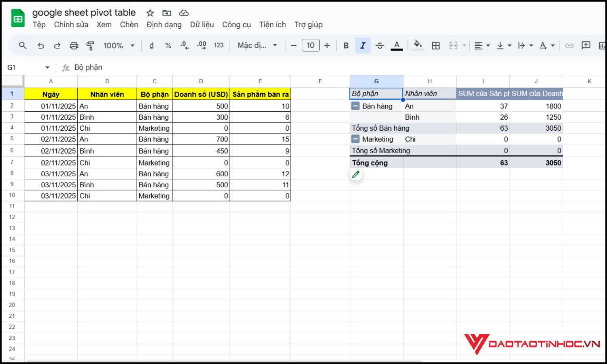The width and height of the screenshot is (607, 364).
Task: Click the Insert chart icon
Action: tap(603, 45)
